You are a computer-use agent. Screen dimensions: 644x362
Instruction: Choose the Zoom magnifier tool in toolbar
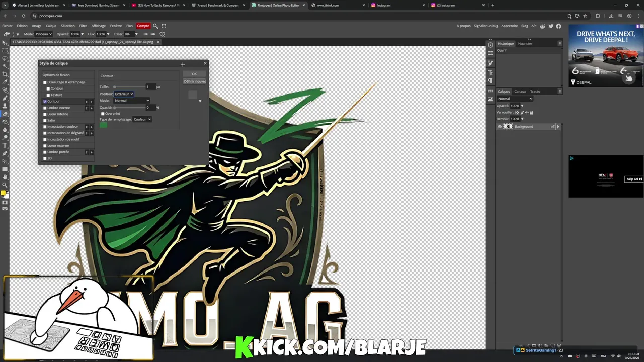point(5,185)
